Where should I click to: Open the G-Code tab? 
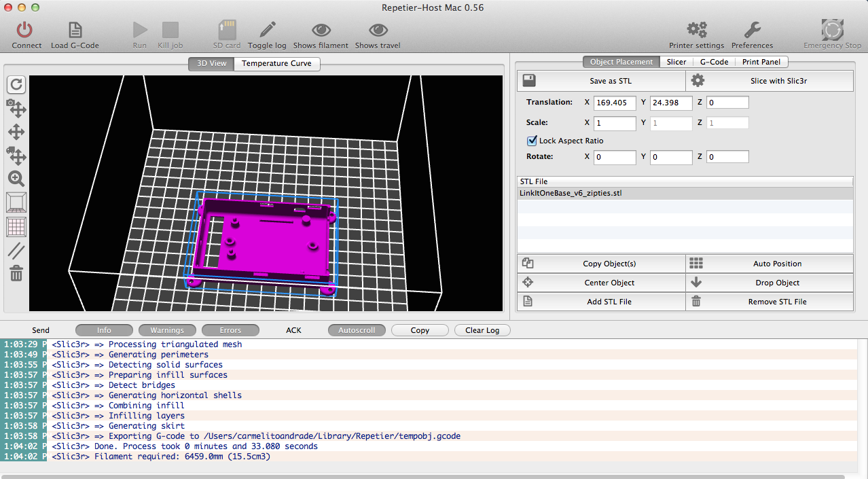(x=714, y=62)
